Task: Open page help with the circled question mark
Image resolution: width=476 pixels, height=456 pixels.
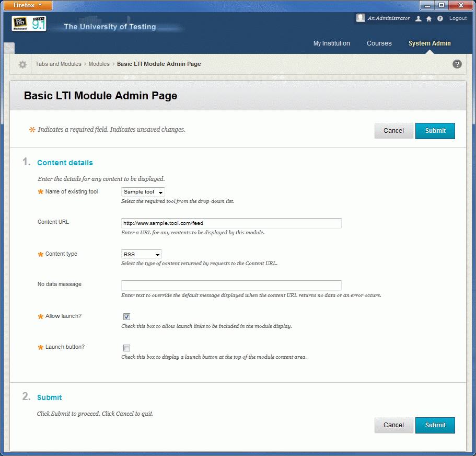Action: pos(457,64)
